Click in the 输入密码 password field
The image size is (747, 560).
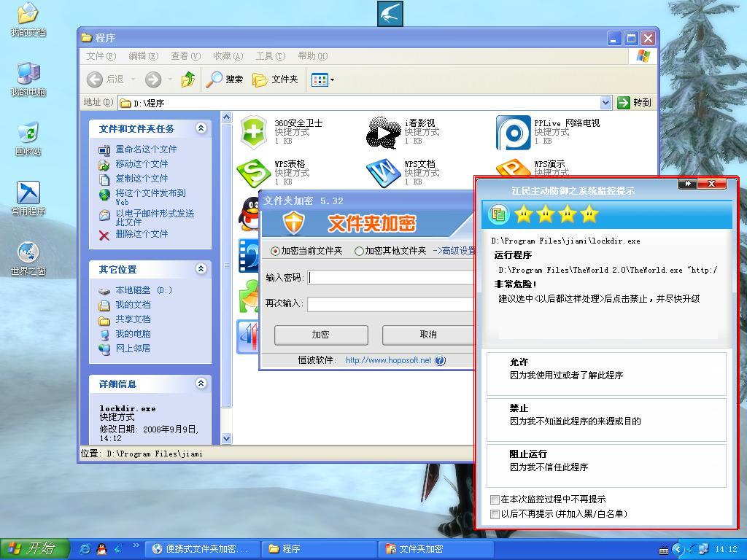pyautogui.click(x=392, y=278)
